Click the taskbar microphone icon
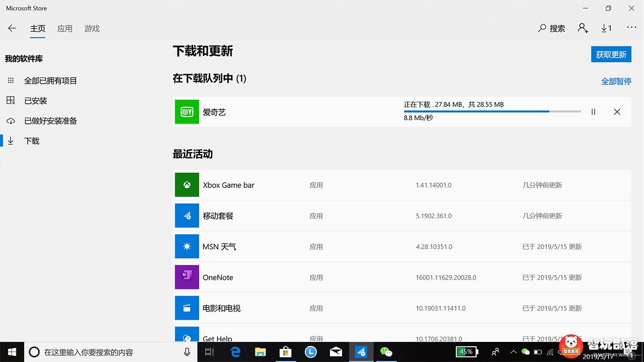Screen dimensions: 644x362 tap(187, 352)
